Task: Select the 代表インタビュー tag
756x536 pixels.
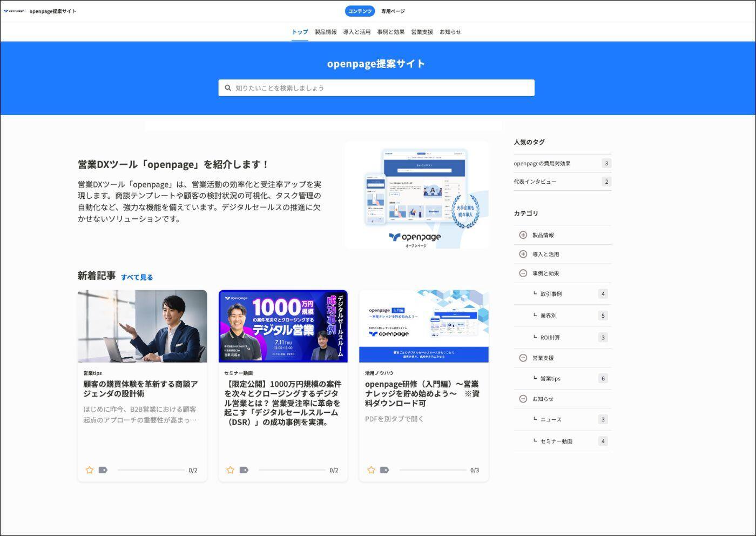Action: coord(562,182)
